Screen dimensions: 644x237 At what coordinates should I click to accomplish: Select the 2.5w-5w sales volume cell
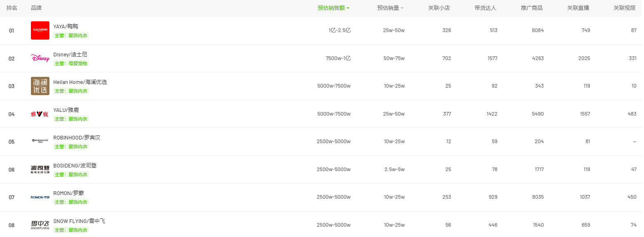(394, 170)
